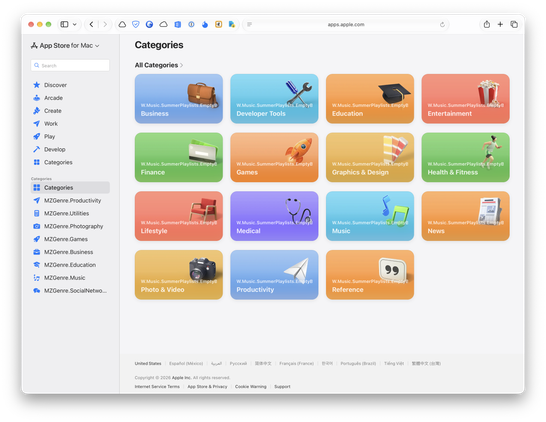Open App Store & Privacy link
This screenshot has width=546, height=422.
[207, 386]
